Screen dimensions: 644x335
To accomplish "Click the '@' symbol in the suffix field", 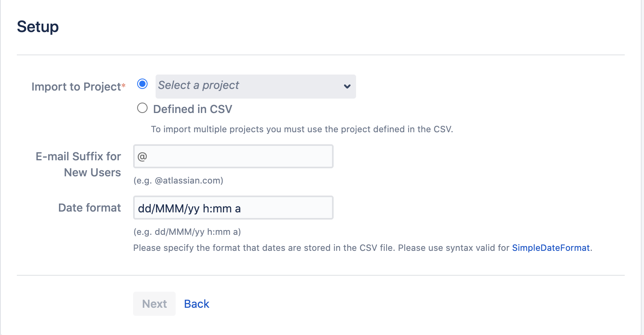I will click(x=142, y=156).
